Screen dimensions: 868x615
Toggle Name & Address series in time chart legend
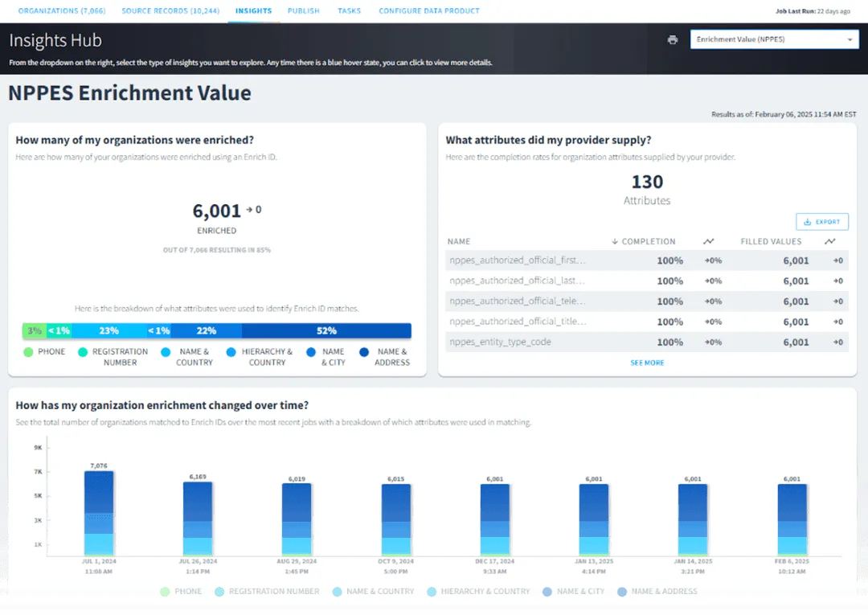(657, 592)
